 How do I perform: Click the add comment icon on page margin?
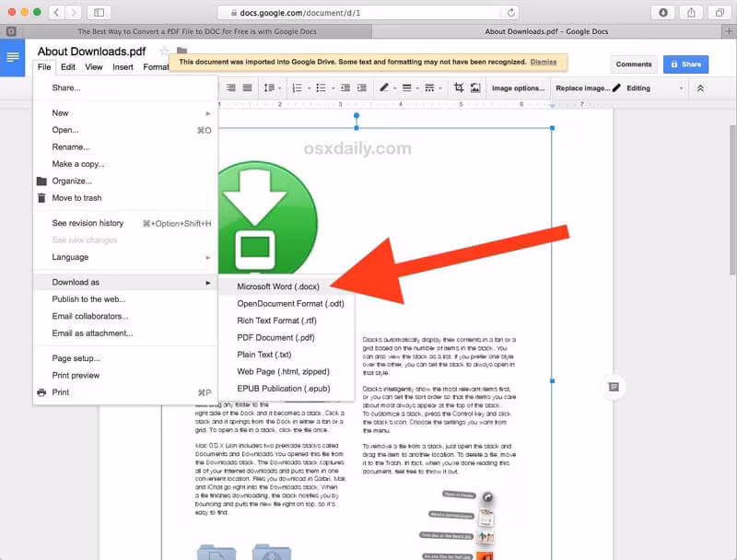(x=614, y=387)
